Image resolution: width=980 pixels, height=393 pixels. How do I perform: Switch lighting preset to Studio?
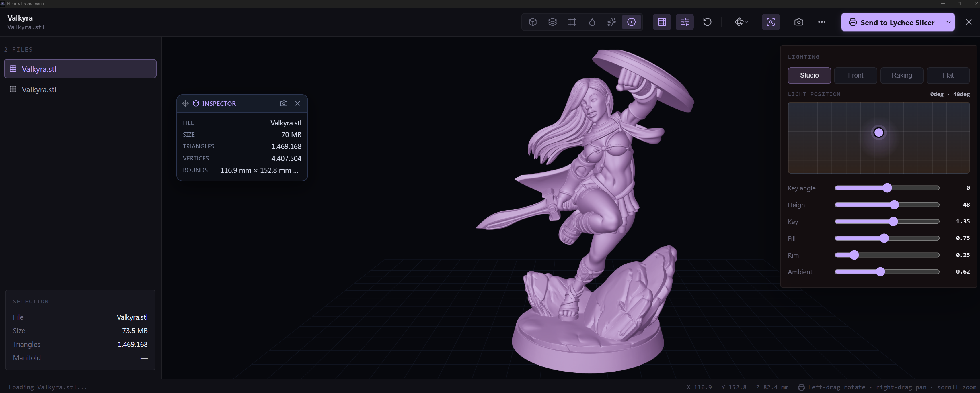809,75
